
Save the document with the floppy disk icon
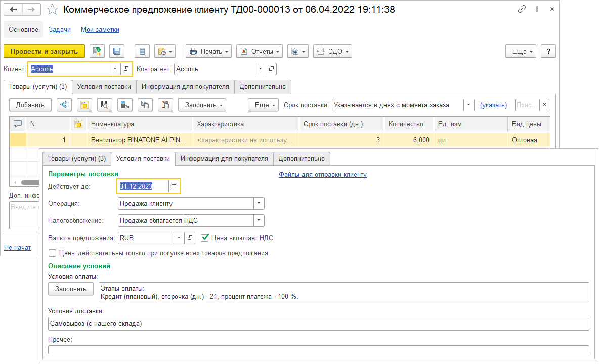point(117,51)
